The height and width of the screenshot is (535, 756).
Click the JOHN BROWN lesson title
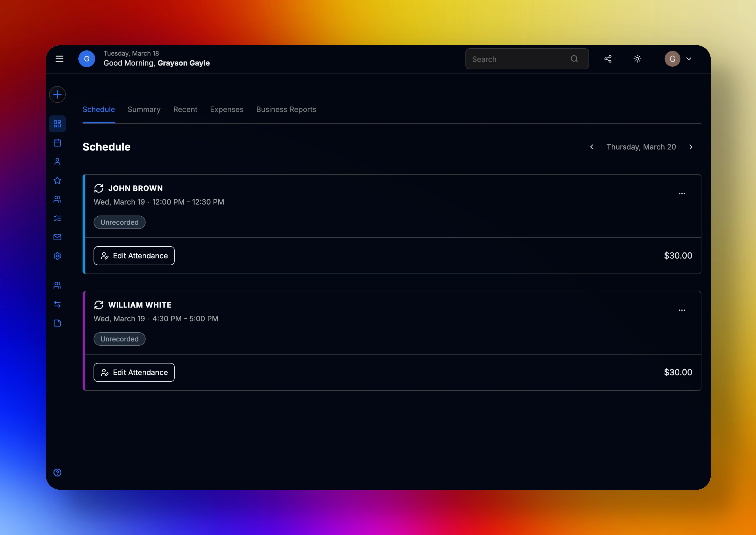136,189
